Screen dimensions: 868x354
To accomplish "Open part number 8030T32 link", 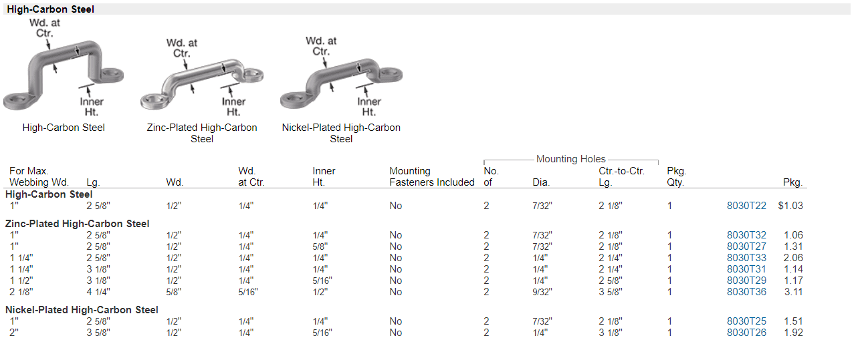I will point(746,235).
